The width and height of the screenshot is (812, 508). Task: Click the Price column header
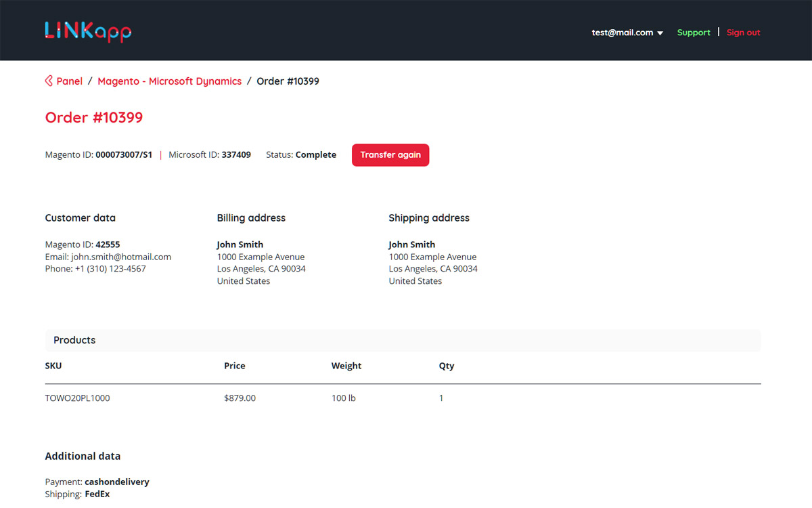pos(235,366)
